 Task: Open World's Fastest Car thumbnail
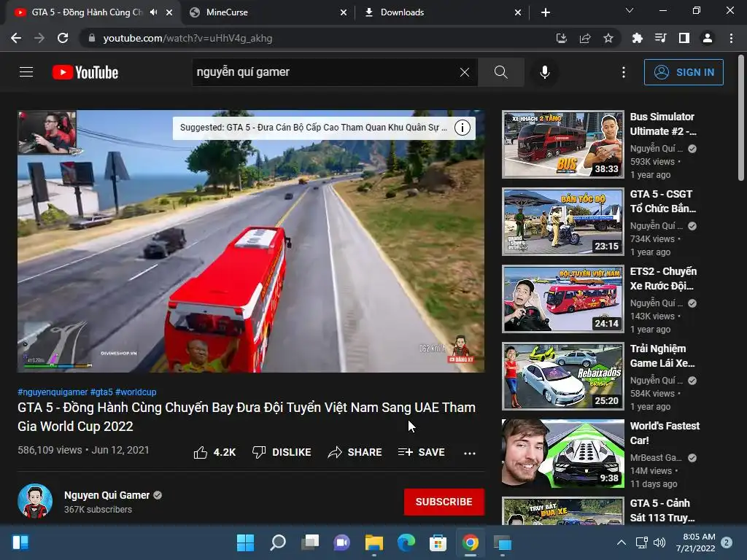tap(562, 454)
